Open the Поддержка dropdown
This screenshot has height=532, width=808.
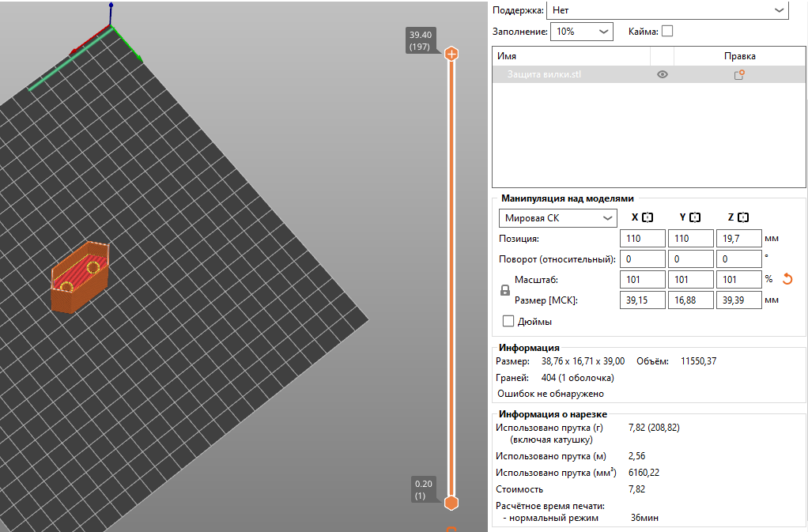[x=667, y=10]
